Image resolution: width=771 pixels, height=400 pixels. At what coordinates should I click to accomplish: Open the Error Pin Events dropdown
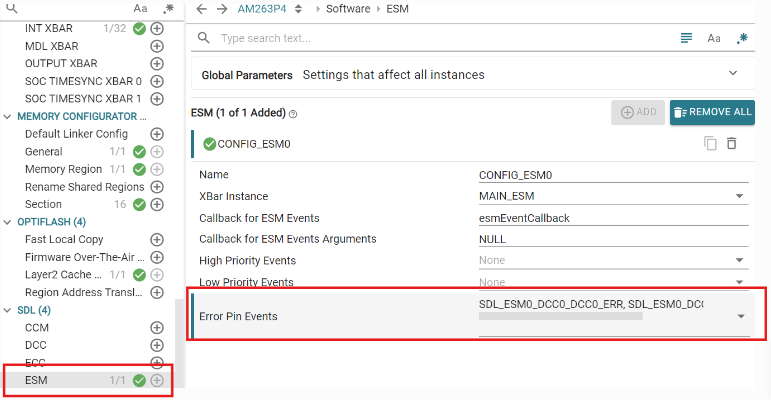pyautogui.click(x=741, y=316)
